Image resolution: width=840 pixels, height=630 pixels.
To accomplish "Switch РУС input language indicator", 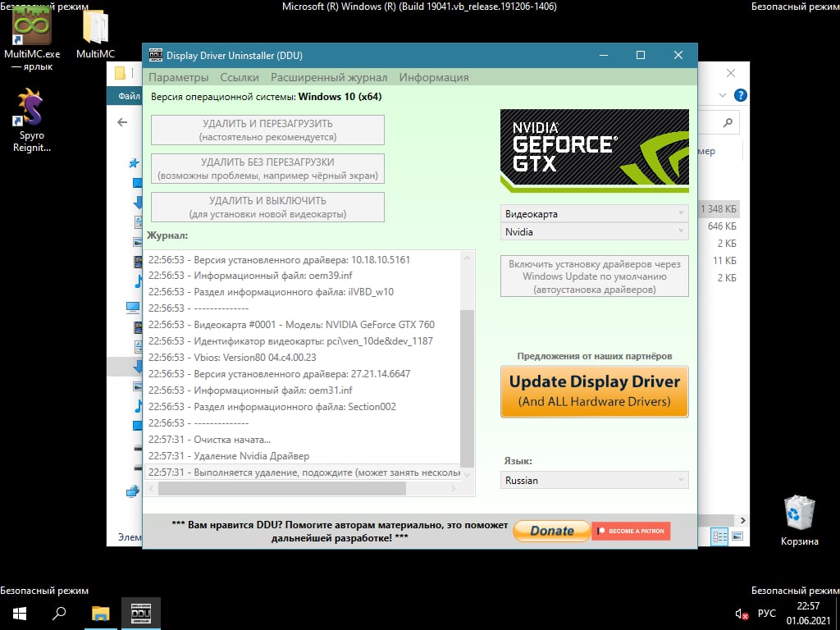I will click(767, 614).
